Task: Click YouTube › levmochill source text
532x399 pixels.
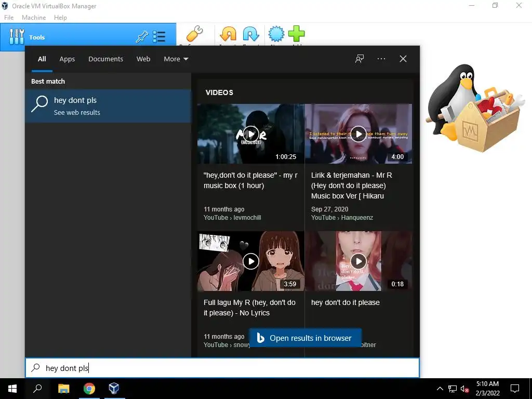Action: pyautogui.click(x=232, y=218)
